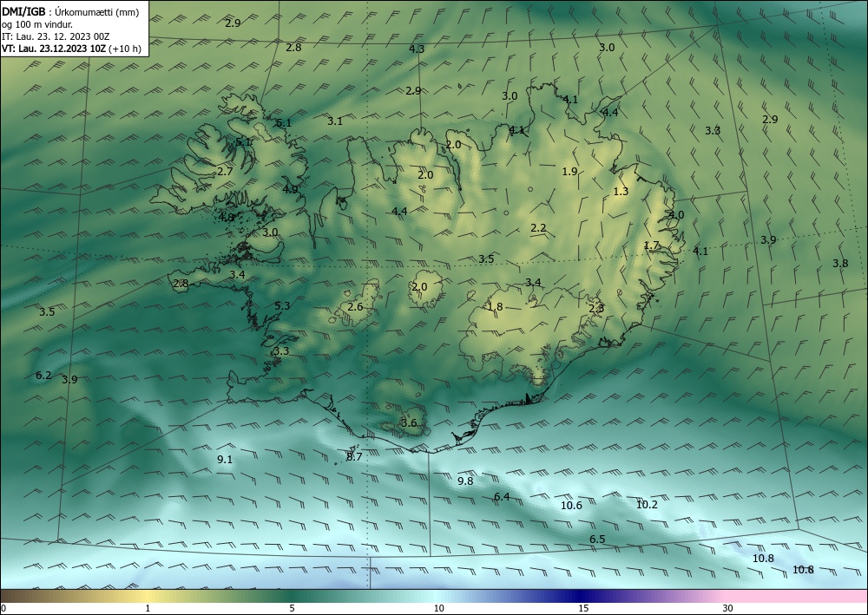Image resolution: width=868 pixels, height=615 pixels.
Task: Click the 4.8 value on the map
Action: click(x=226, y=218)
